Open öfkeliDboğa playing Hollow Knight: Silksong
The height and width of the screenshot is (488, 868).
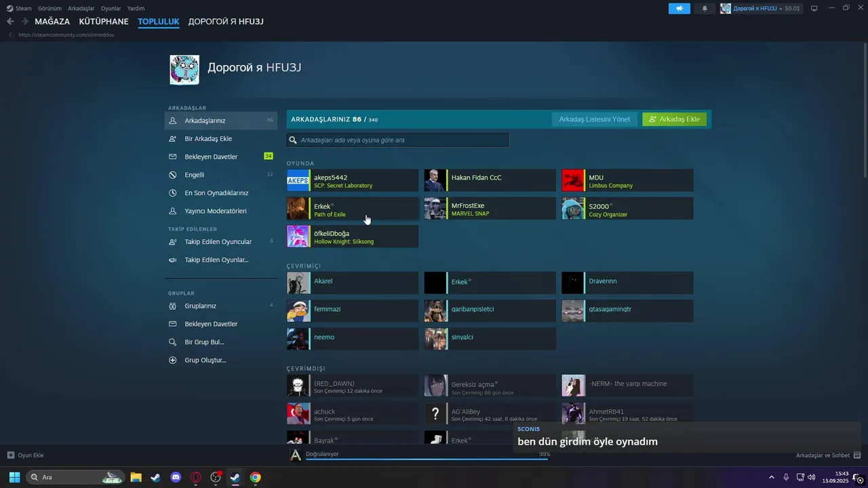[x=353, y=237]
